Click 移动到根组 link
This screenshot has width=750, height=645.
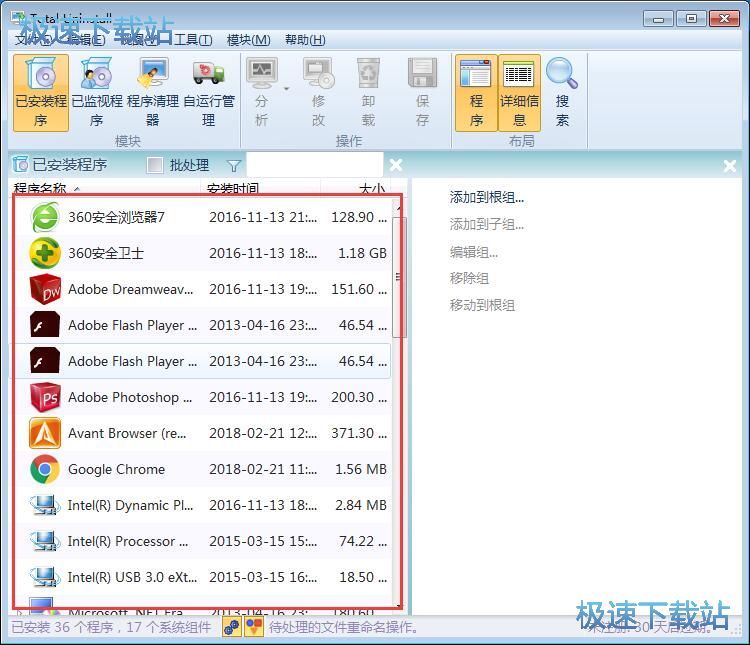click(482, 305)
